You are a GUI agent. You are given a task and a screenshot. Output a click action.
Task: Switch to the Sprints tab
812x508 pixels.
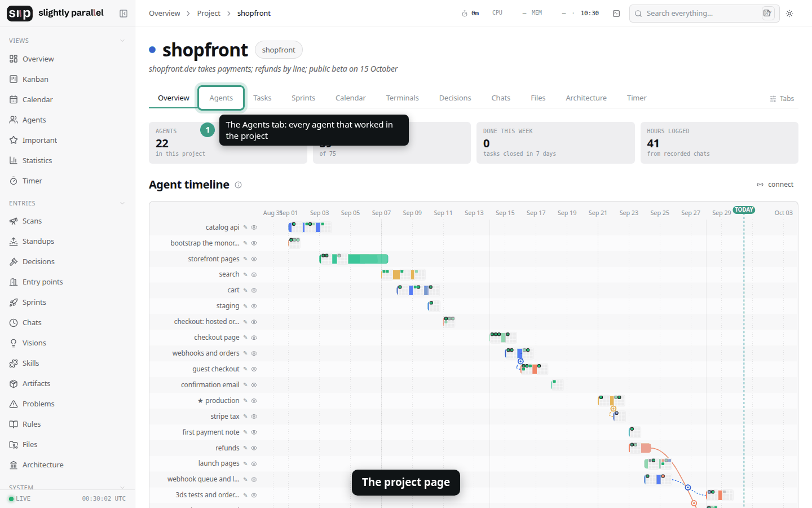(303, 98)
